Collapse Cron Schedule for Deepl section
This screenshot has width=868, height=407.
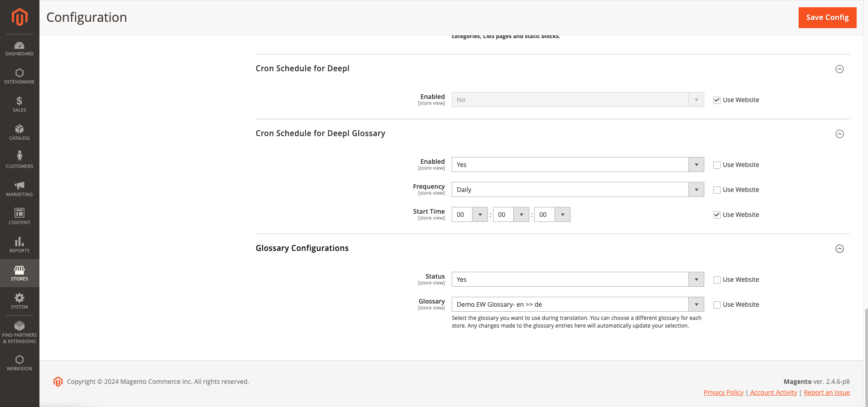[x=839, y=69]
